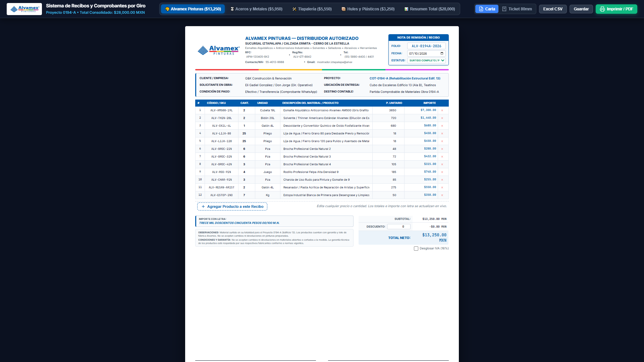Click the Total Neto amount $13,250.00
The image size is (644, 362).
(434, 237)
